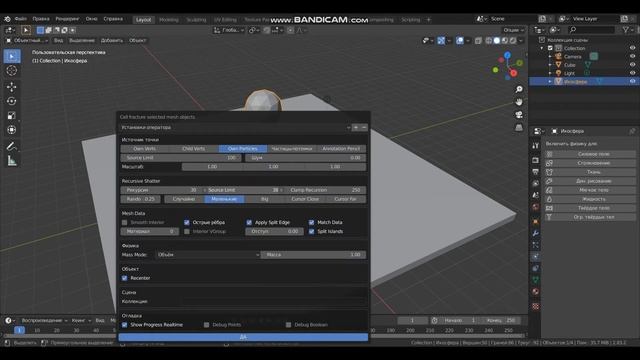Activate the 3D Cursor tool

click(12, 71)
